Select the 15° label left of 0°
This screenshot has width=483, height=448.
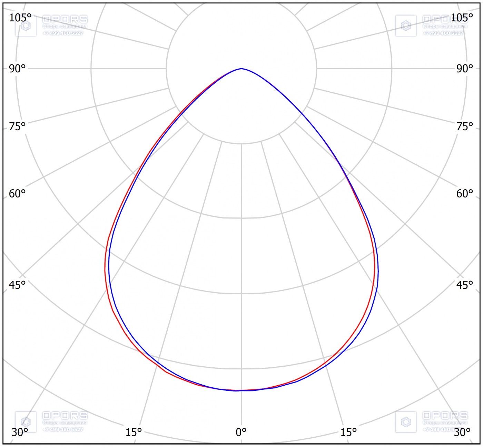click(x=134, y=432)
